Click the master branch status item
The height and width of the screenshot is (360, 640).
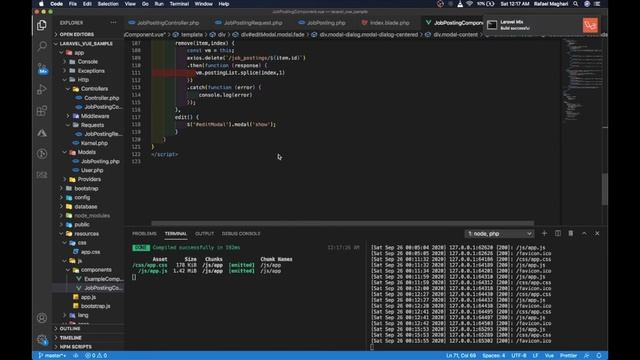tap(52, 356)
